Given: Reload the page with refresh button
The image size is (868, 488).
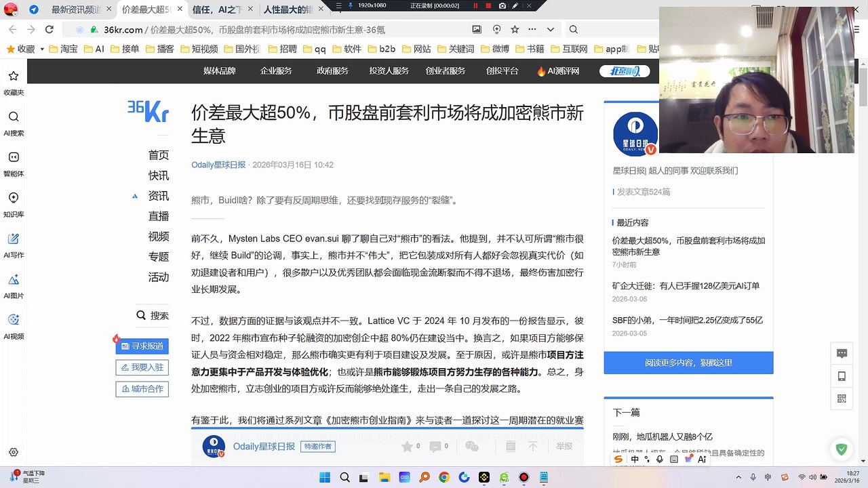Looking at the screenshot, I should (50, 30).
